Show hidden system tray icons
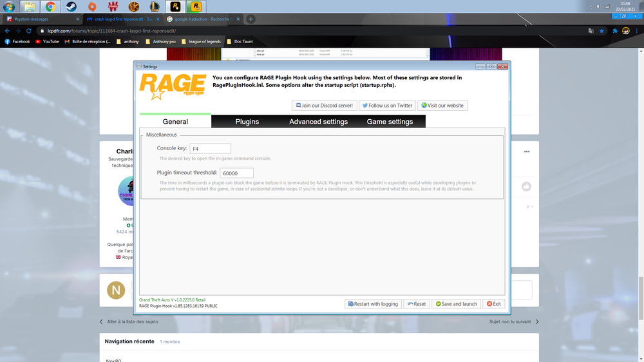Viewport: 644px width, 362px height. 591,6
